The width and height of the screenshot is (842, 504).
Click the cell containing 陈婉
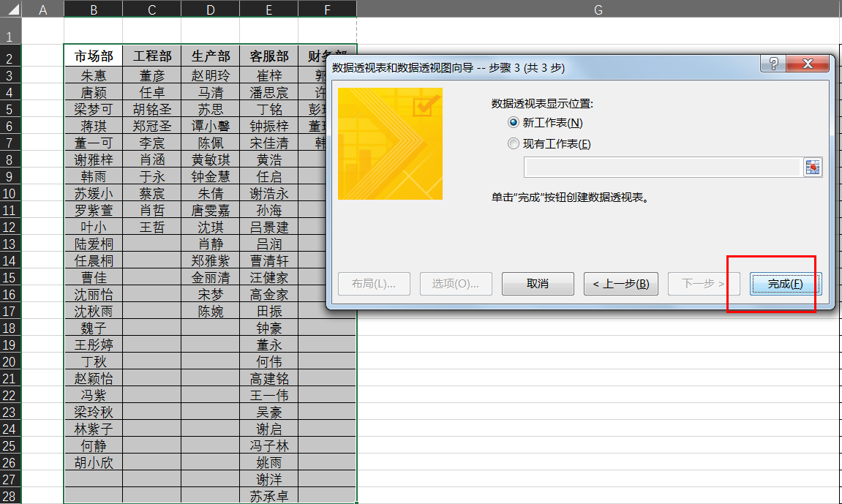(211, 311)
